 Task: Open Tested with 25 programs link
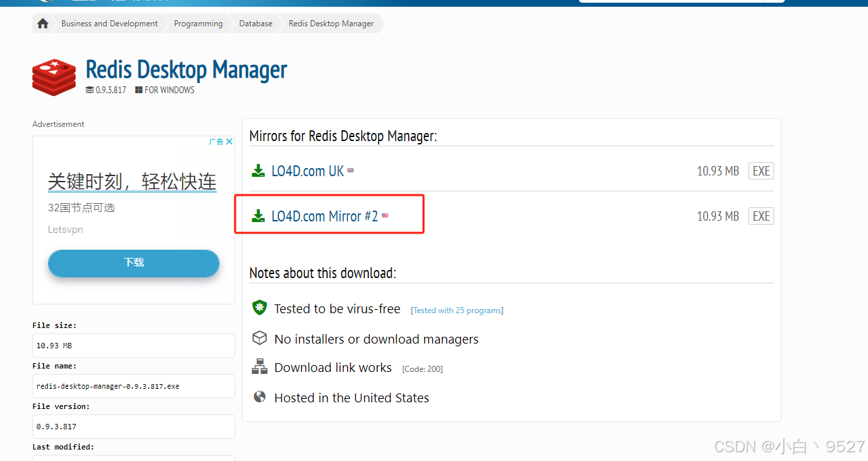tap(457, 310)
